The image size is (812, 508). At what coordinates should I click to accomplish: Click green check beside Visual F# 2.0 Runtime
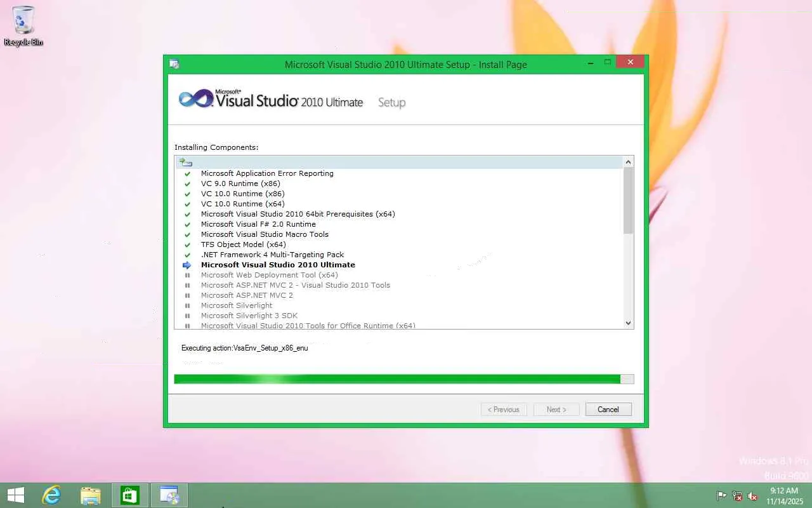pyautogui.click(x=187, y=224)
